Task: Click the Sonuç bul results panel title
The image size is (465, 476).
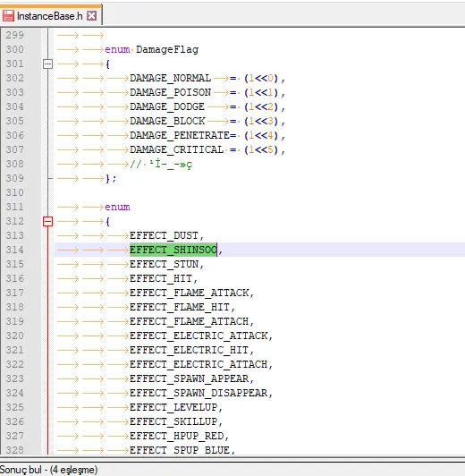Action: pos(48,470)
